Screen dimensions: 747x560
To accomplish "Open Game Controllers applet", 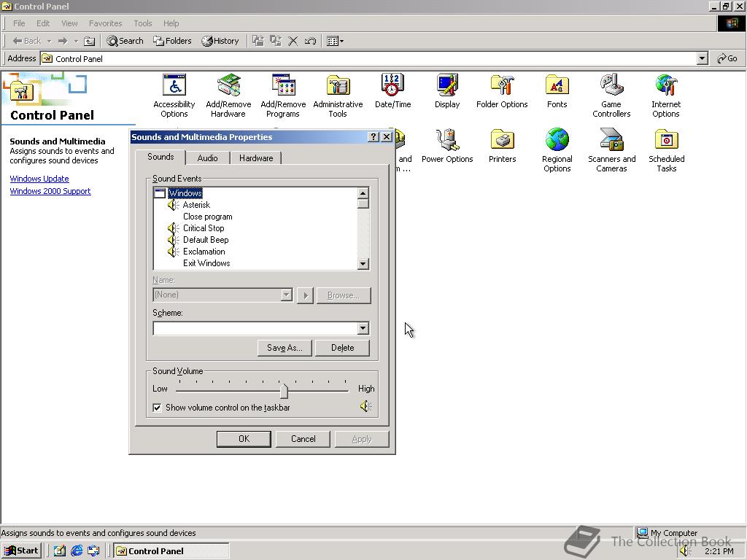I will [611, 96].
